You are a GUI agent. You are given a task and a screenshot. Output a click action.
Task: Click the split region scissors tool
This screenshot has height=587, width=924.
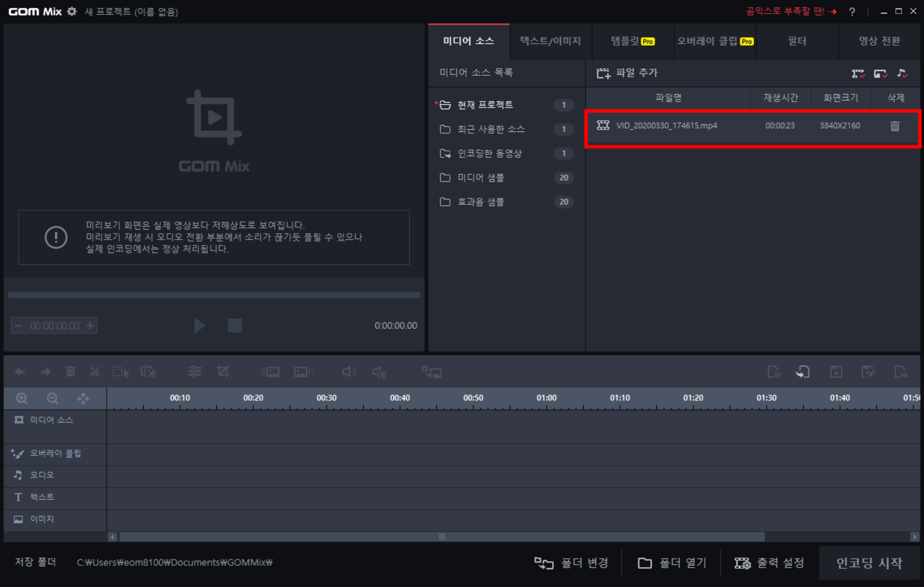[x=148, y=372]
